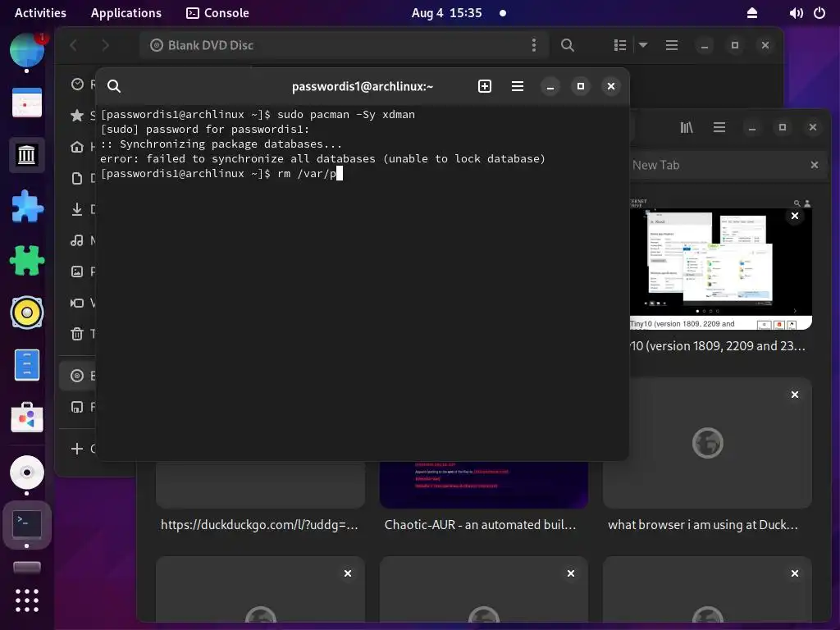Click 'sudo pacman -Sy xdman' line
The image size is (840, 630).
pos(258,114)
